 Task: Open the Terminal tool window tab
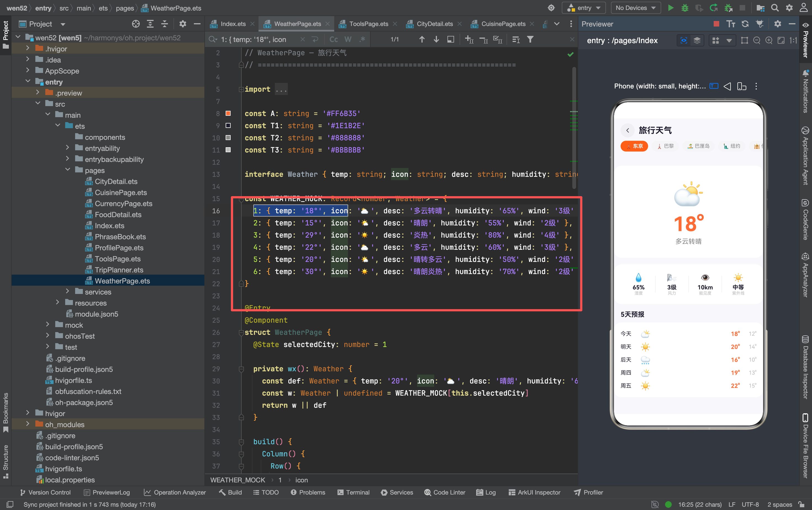(354, 493)
